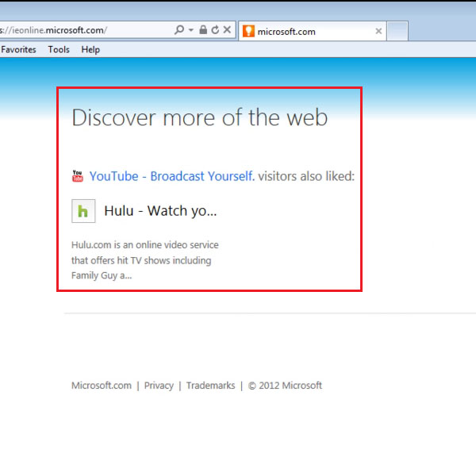Click the Hulu.com description text

coord(145,260)
